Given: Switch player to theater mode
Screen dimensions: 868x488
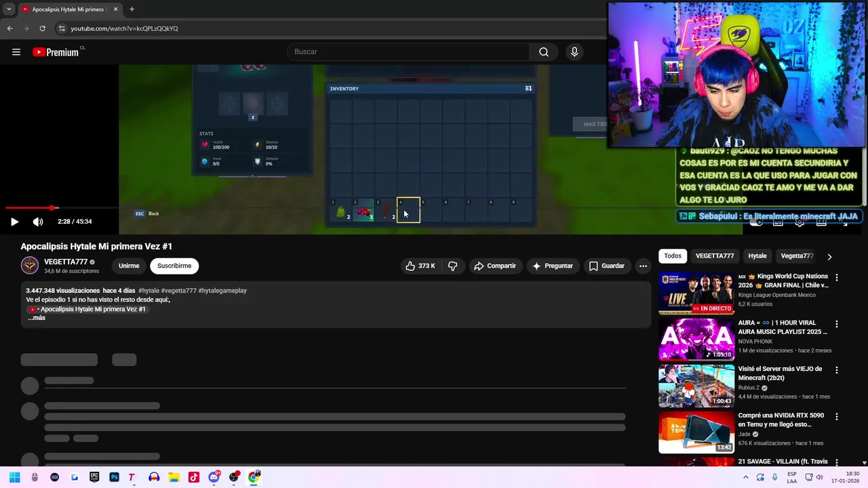Looking at the screenshot, I should pos(821,222).
